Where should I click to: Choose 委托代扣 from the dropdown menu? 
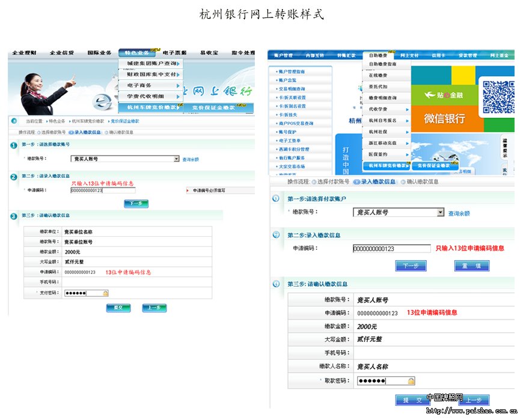point(378,87)
